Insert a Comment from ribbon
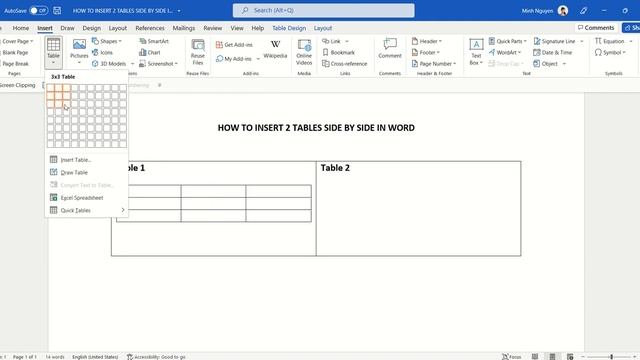 point(390,49)
